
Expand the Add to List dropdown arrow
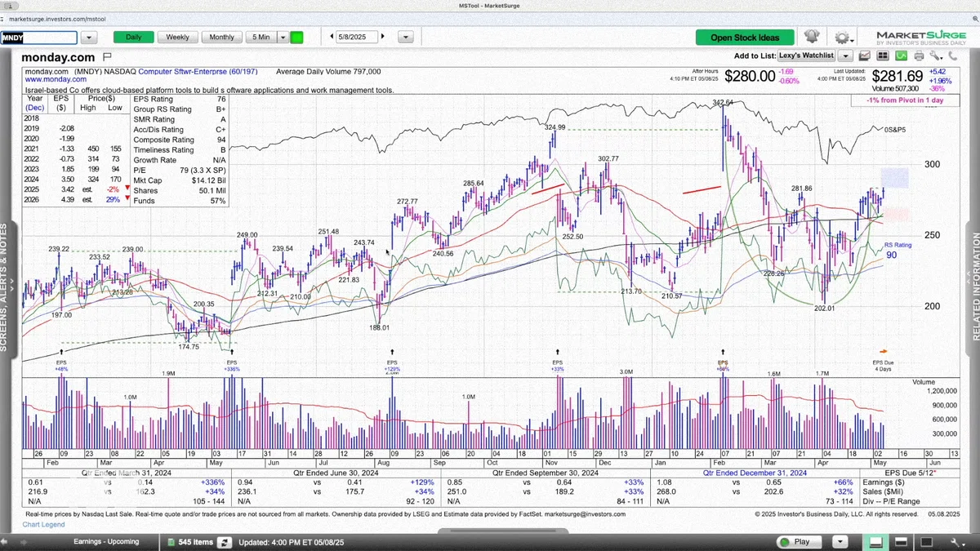(x=845, y=56)
